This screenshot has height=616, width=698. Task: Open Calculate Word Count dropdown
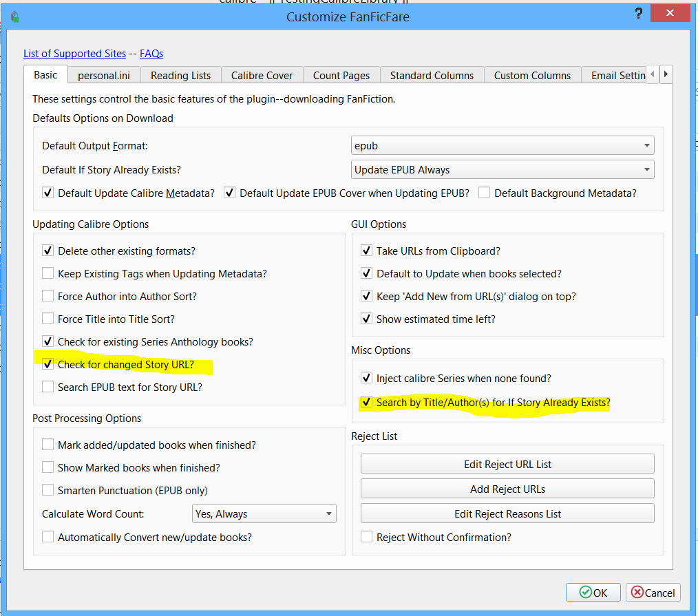(x=264, y=513)
